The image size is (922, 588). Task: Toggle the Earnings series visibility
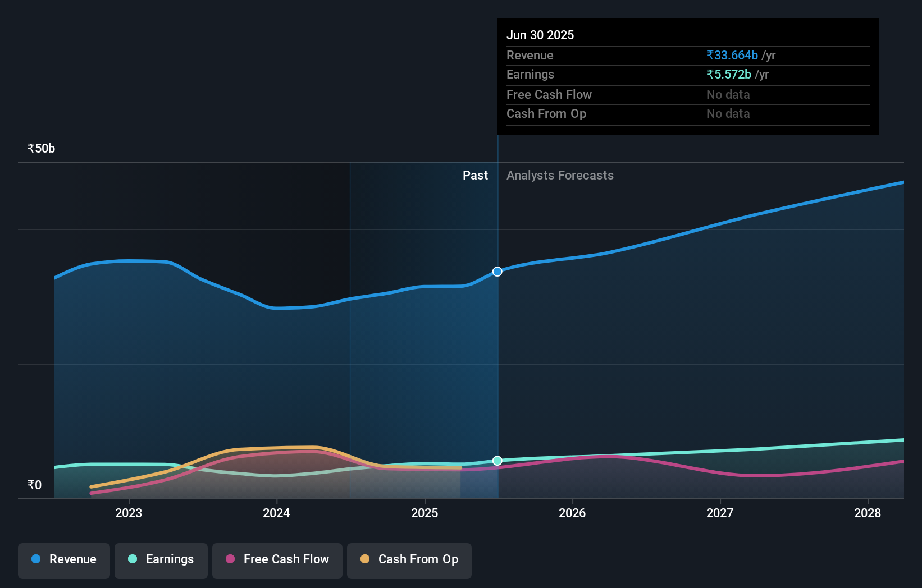[161, 561]
